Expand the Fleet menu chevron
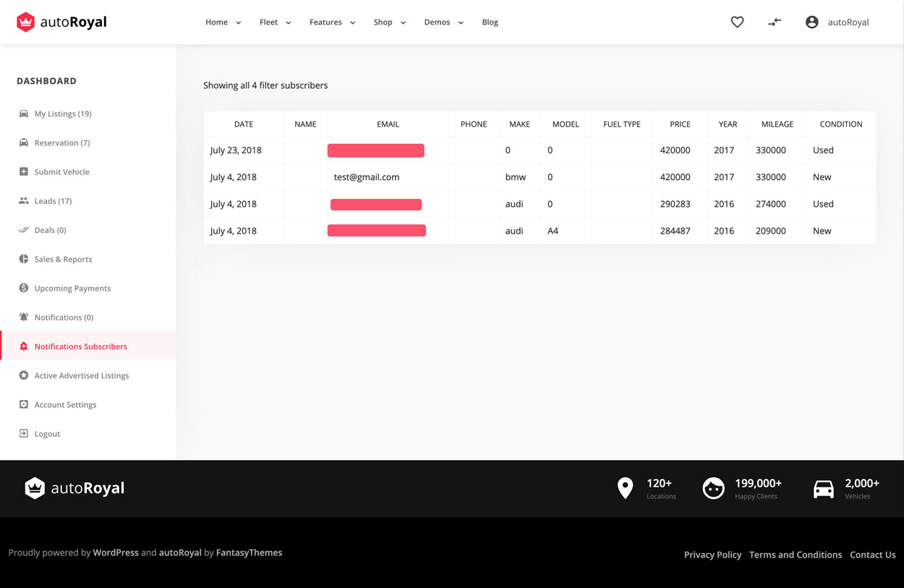Image resolution: width=904 pixels, height=588 pixels. 289,23
